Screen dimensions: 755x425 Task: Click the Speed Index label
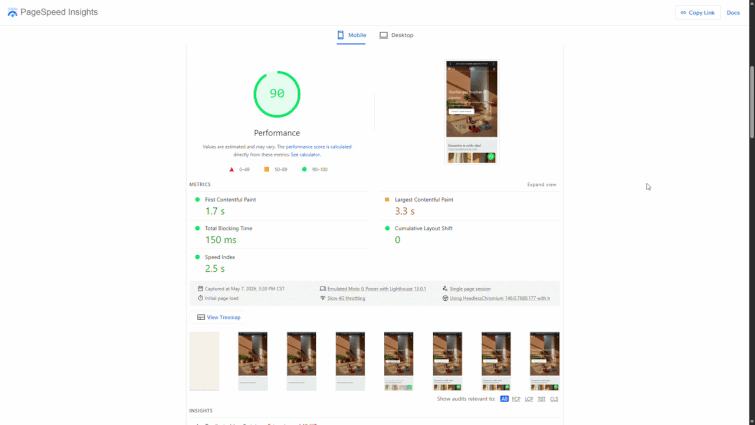point(220,257)
